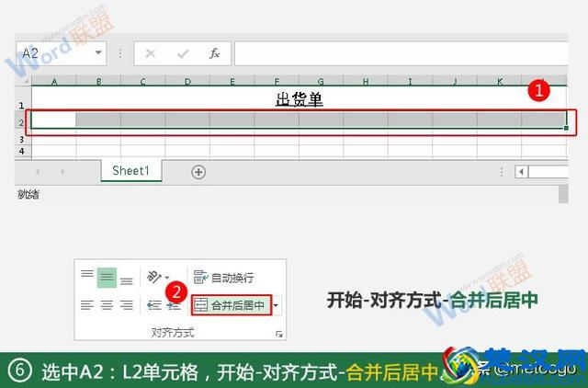Image resolution: width=588 pixels, height=388 pixels.
Task: Select the middle align icon
Action: (x=107, y=278)
